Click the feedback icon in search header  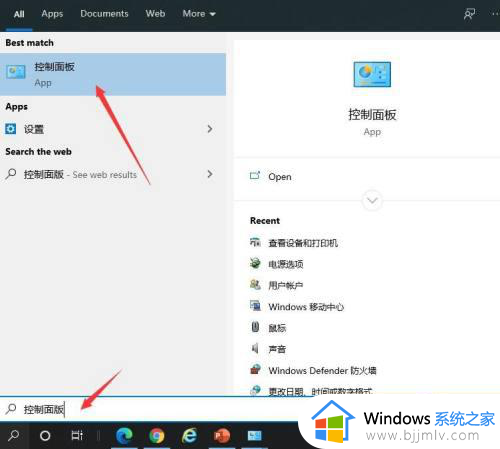coord(469,14)
